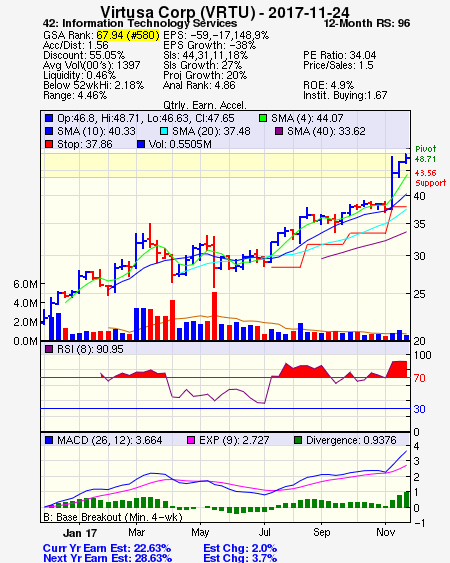Image resolution: width=450 pixels, height=563 pixels.
Task: Click the EXP (9): 2.727 text
Action: [234, 440]
